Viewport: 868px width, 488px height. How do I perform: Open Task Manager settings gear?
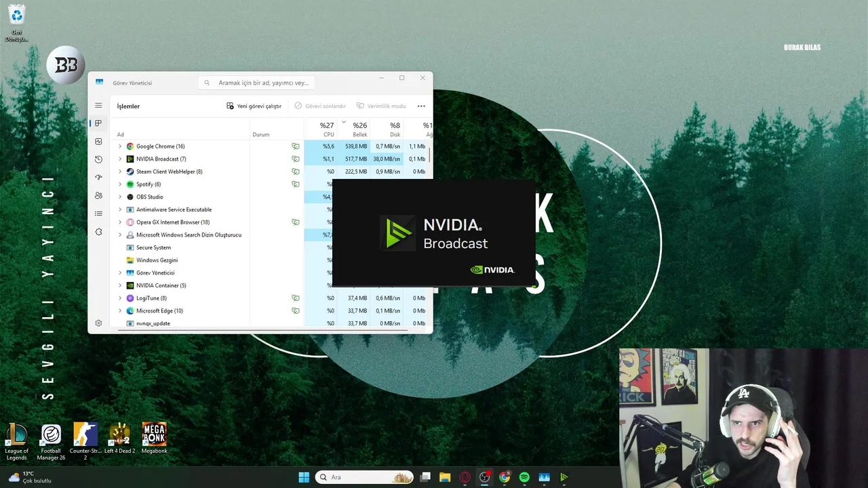pyautogui.click(x=98, y=323)
